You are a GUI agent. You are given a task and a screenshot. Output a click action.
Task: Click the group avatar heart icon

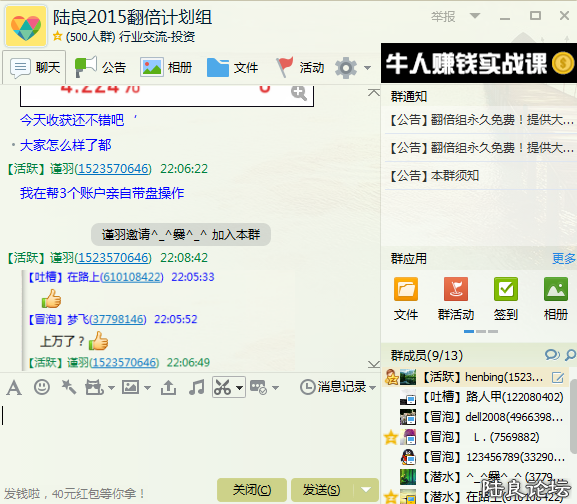[x=26, y=26]
